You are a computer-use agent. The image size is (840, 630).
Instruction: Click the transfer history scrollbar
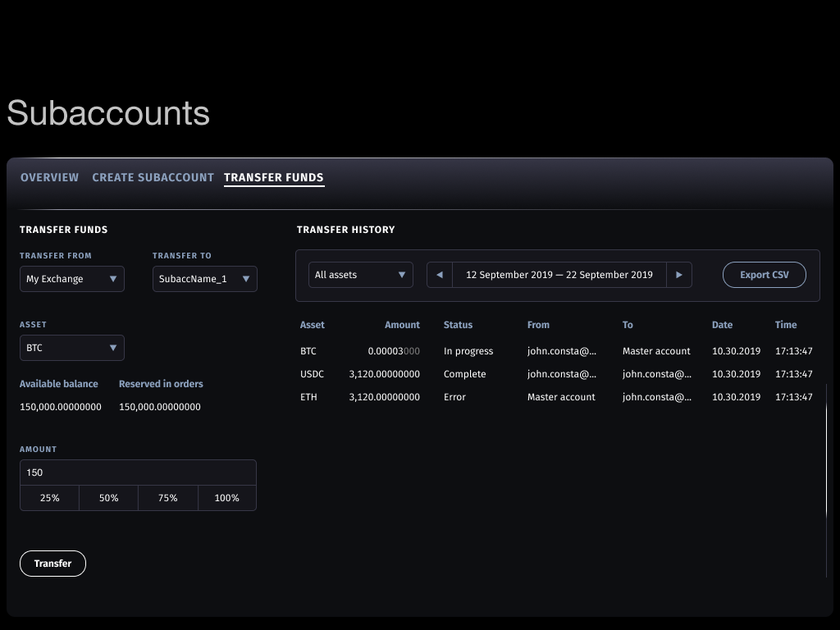coord(826,459)
